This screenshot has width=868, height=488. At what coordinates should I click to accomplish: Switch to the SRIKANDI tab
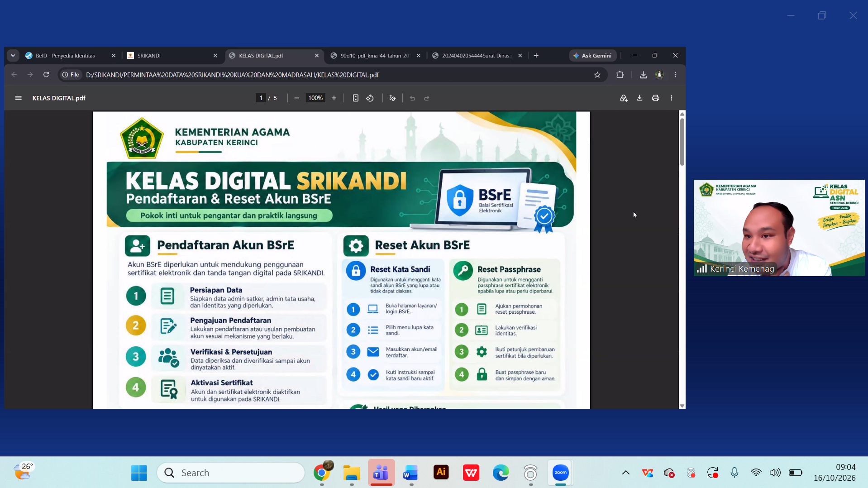[172, 55]
